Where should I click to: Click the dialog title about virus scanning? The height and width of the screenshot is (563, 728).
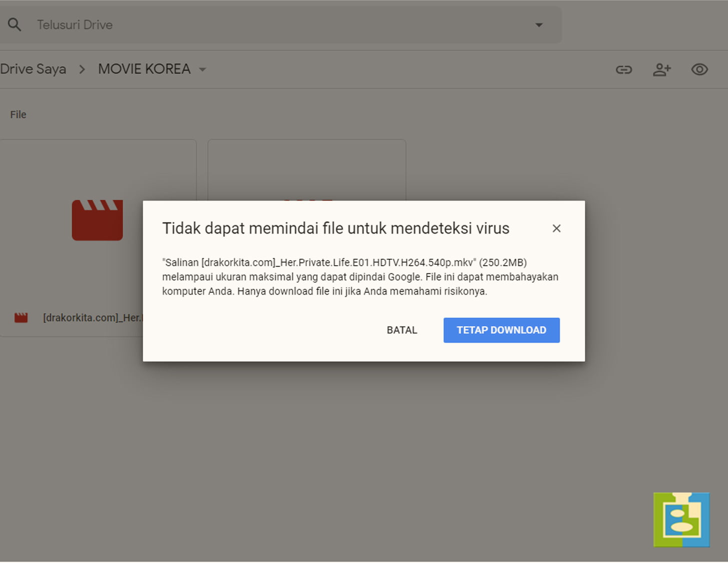coord(336,228)
